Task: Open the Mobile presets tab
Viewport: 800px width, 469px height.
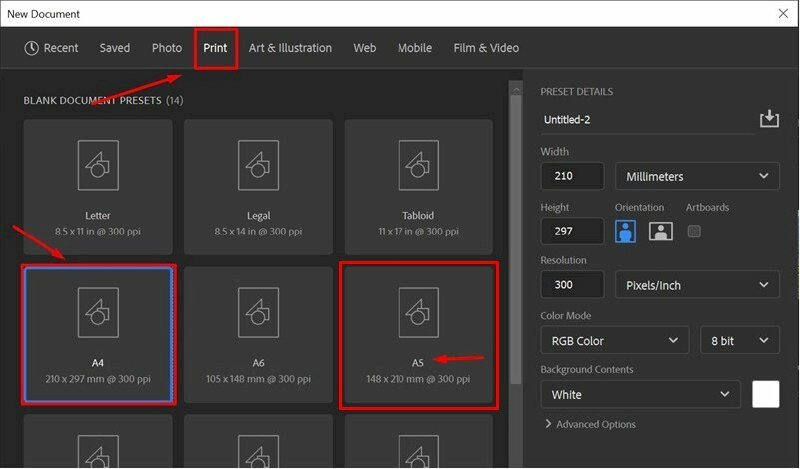Action: pos(415,48)
